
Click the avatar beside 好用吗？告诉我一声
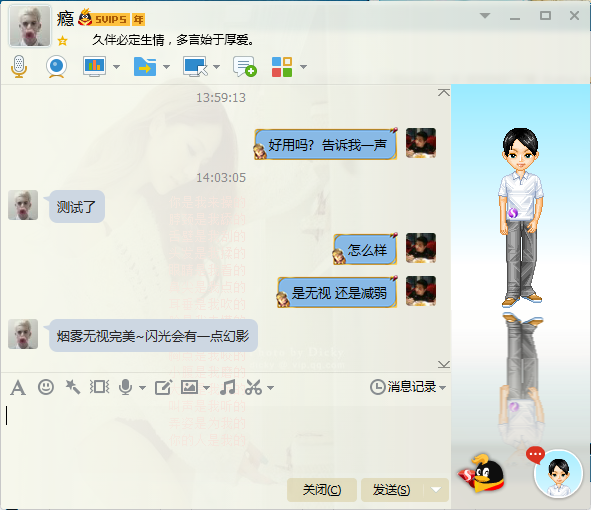pyautogui.click(x=421, y=142)
